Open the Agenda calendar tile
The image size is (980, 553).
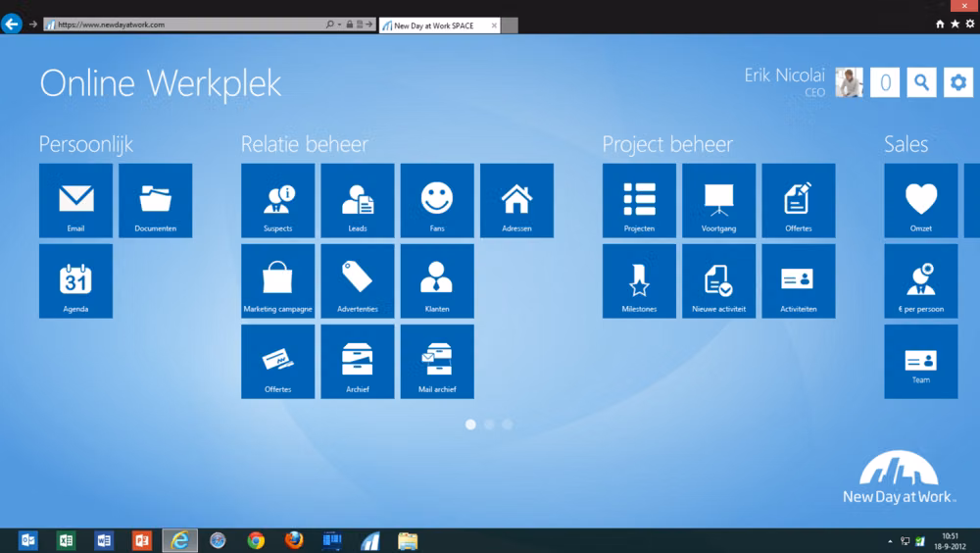[x=75, y=280]
